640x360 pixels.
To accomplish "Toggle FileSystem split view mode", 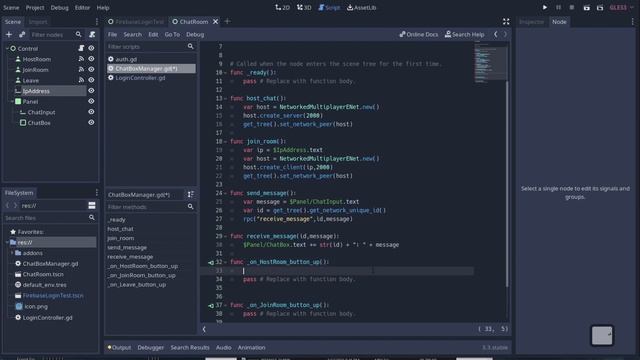I will (92, 205).
